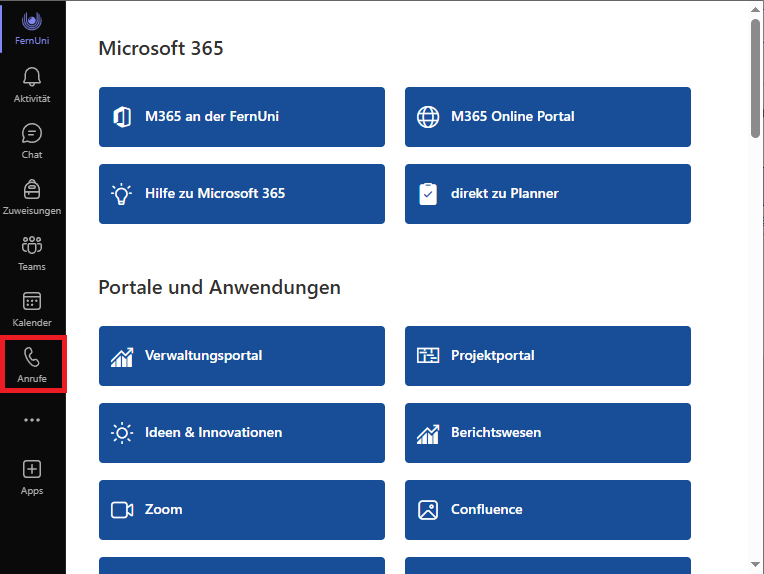Screen dimensions: 764x574
Task: Switch to the Teams view
Action: [32, 252]
